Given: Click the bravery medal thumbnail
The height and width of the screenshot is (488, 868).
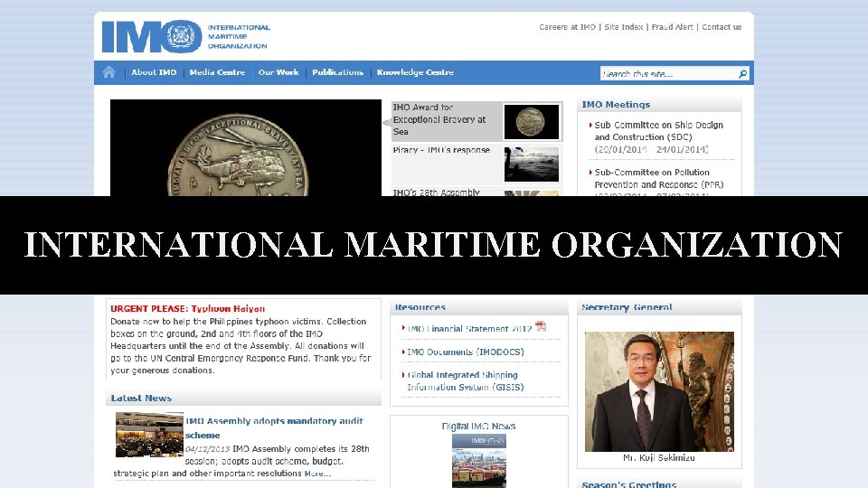Looking at the screenshot, I should coord(532,122).
